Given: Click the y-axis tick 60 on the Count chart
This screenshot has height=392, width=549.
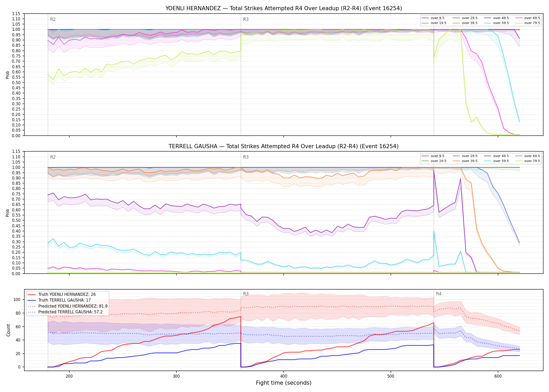Looking at the screenshot, I should coord(18,327).
